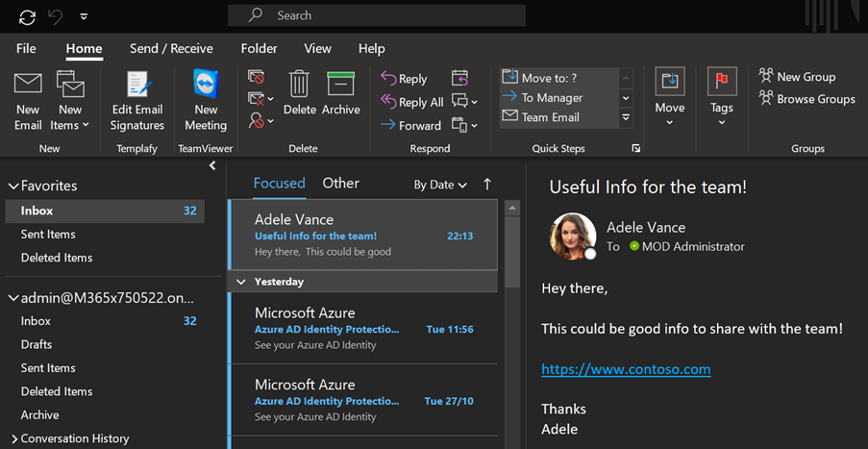The height and width of the screenshot is (449, 868).
Task: Click the message list scrollbar up arrow
Action: coord(512,209)
